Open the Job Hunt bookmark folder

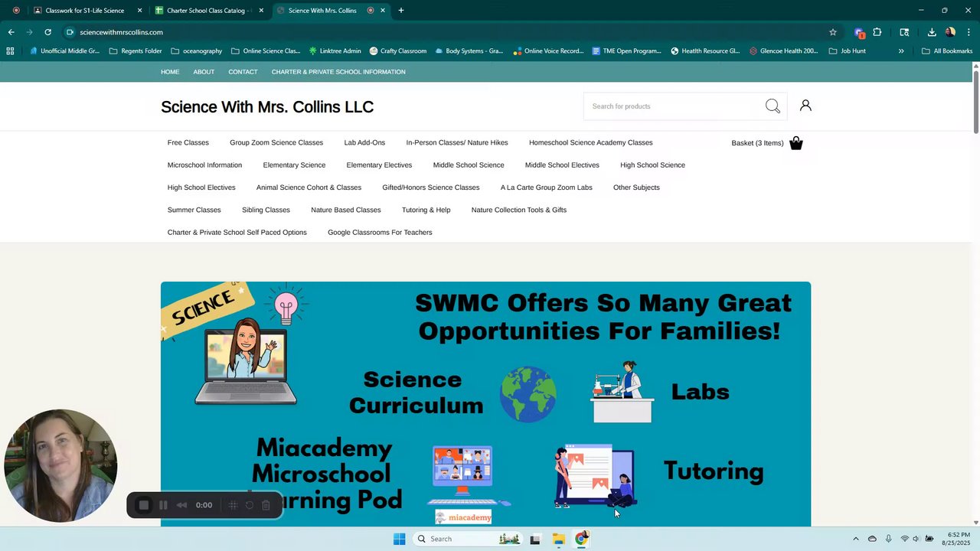tap(848, 51)
